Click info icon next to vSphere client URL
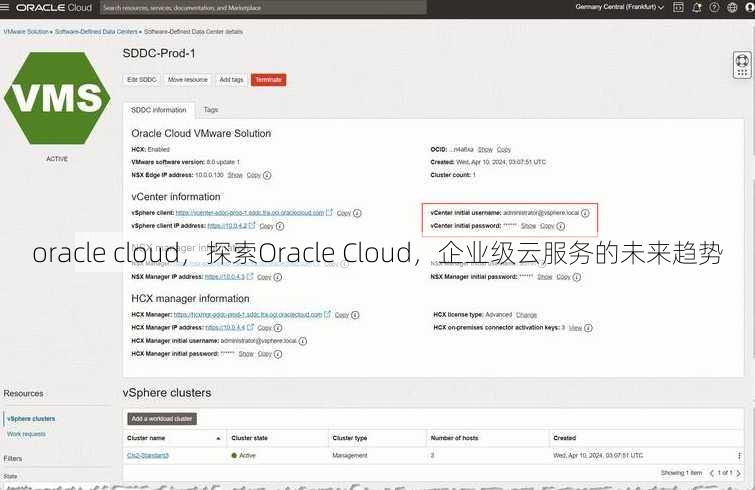The image size is (755, 490). (357, 213)
